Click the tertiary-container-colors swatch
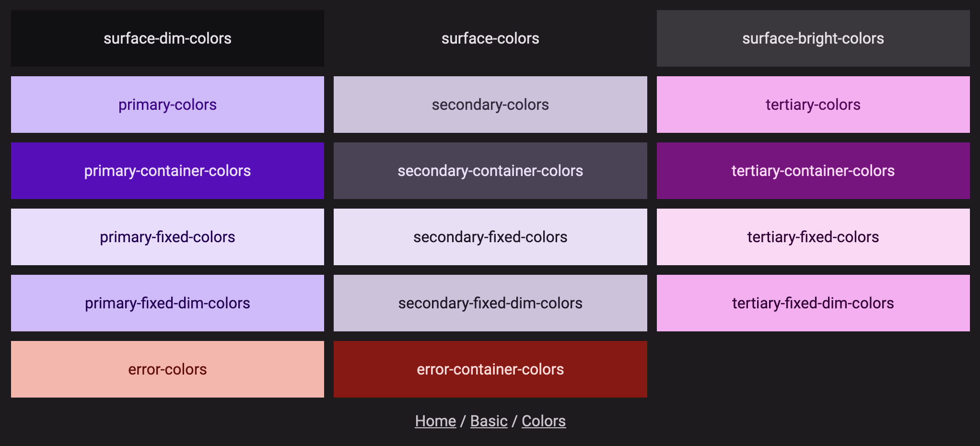 pos(813,171)
